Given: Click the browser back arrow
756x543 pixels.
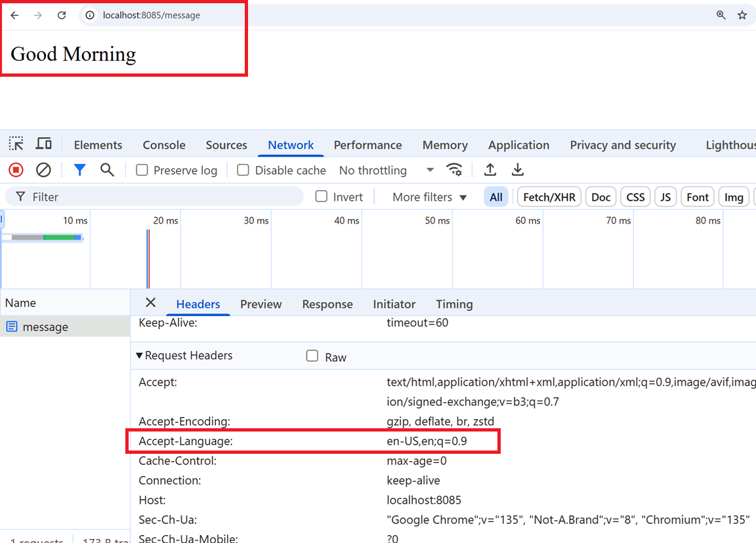Looking at the screenshot, I should (15, 16).
